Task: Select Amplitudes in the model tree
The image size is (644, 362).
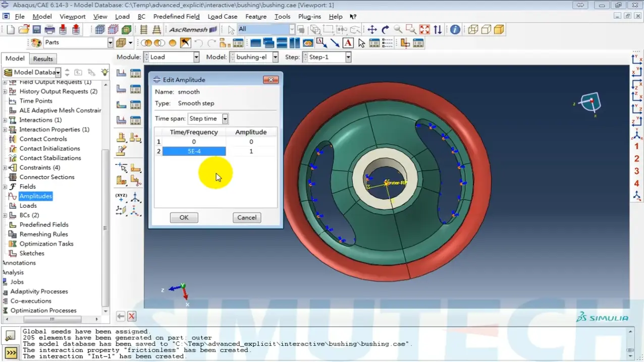Action: pos(36,196)
